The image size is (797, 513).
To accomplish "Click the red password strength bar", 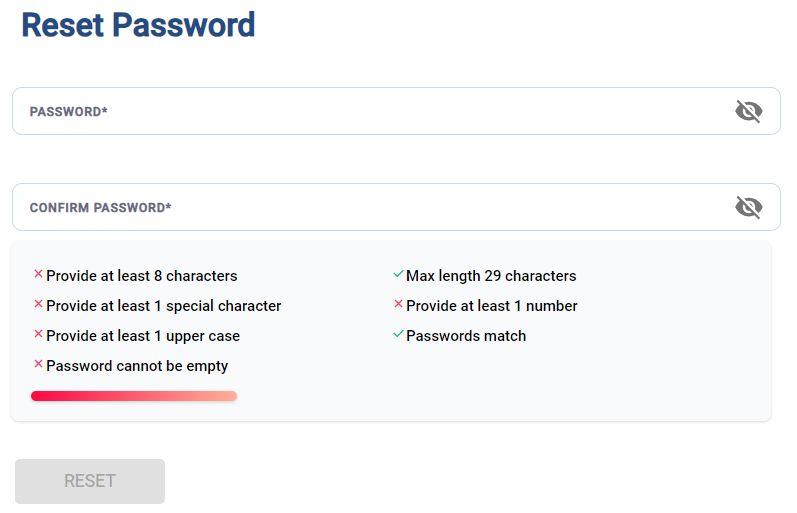I will (x=134, y=396).
